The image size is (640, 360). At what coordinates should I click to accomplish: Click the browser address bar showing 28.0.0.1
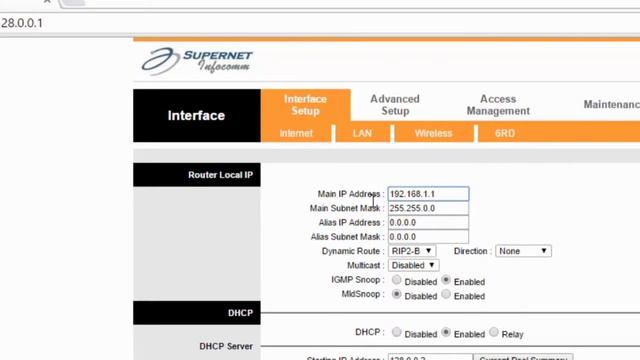tap(320, 23)
